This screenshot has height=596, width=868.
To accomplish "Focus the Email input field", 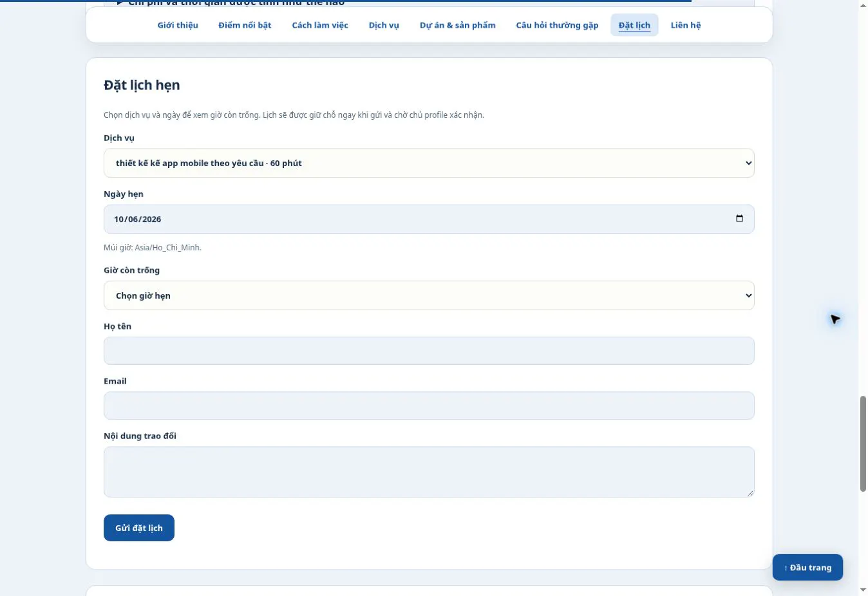I will pyautogui.click(x=429, y=405).
